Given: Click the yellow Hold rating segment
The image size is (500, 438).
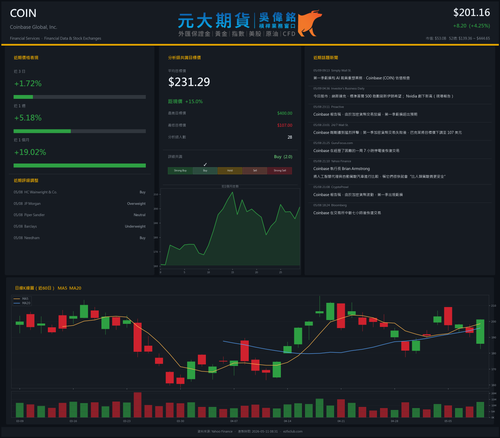Looking at the screenshot, I should click(230, 171).
